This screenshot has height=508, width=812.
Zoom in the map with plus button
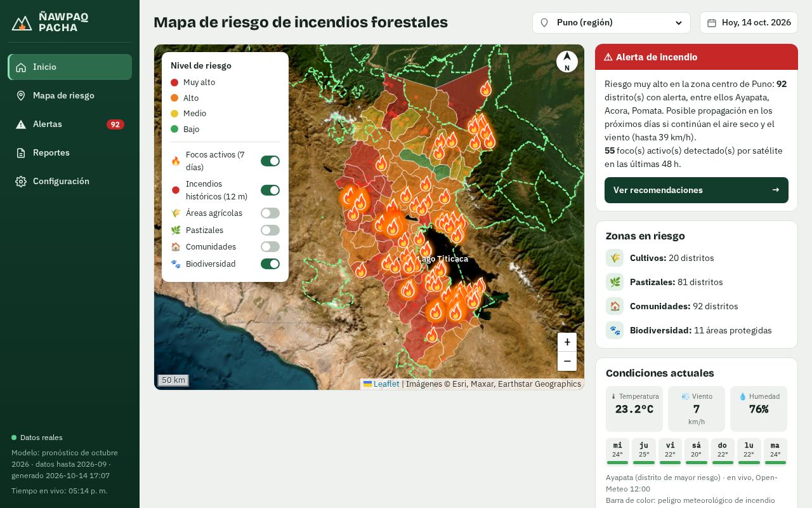tap(567, 342)
